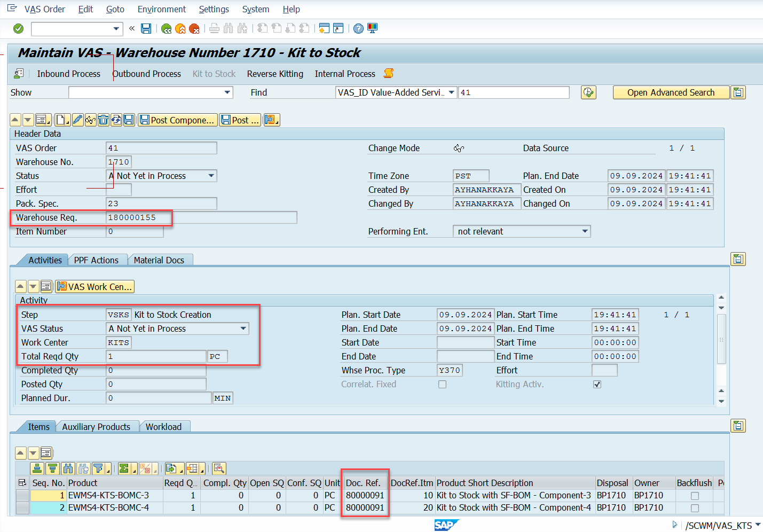Screen dimensions: 763x532
Task: Click the Sort Descending icon in Items grid
Action: (x=52, y=468)
